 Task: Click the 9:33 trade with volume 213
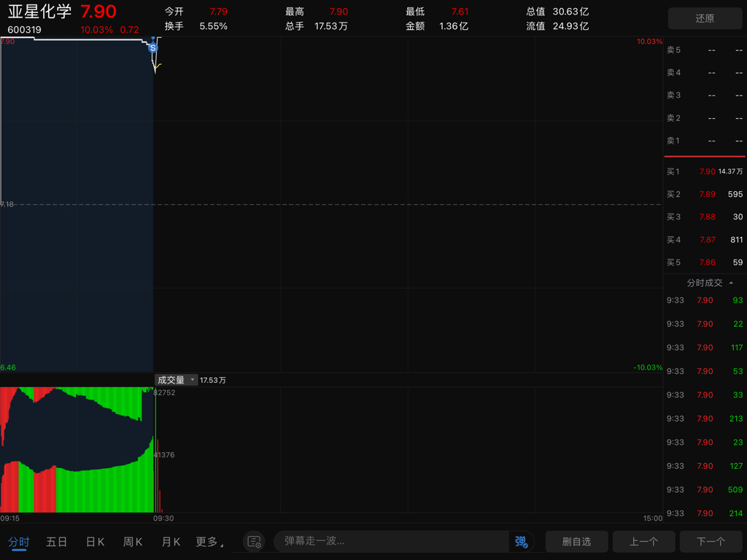[705, 419]
